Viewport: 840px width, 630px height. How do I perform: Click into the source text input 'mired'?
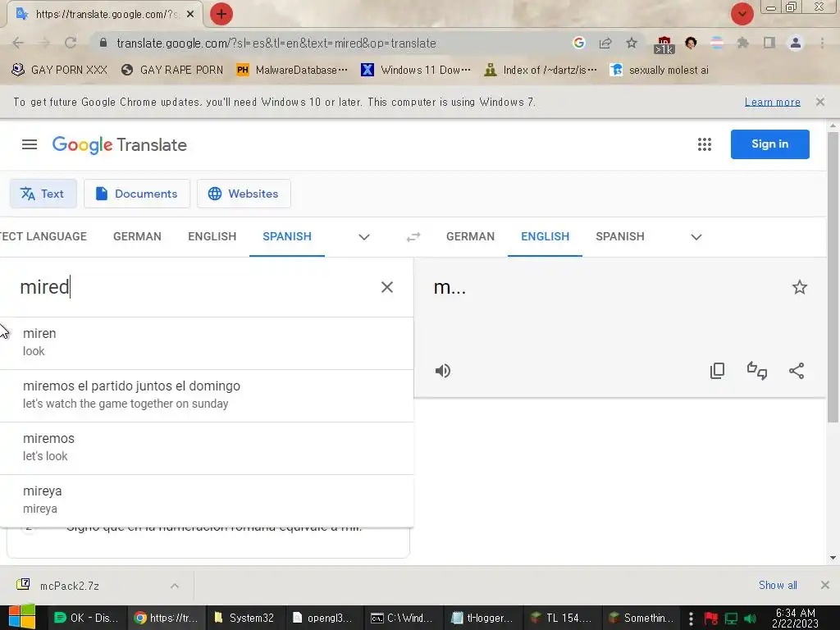pyautogui.click(x=193, y=287)
